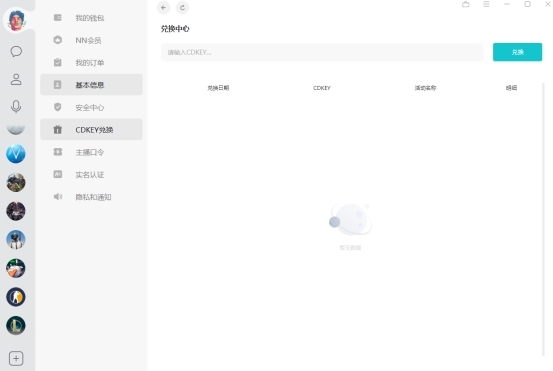
Task: Open 我的钱包 wallet menu
Action: 91,18
